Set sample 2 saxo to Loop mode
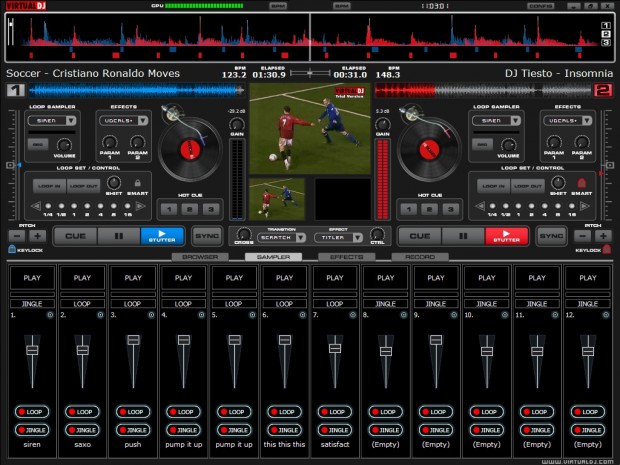 pyautogui.click(x=82, y=412)
